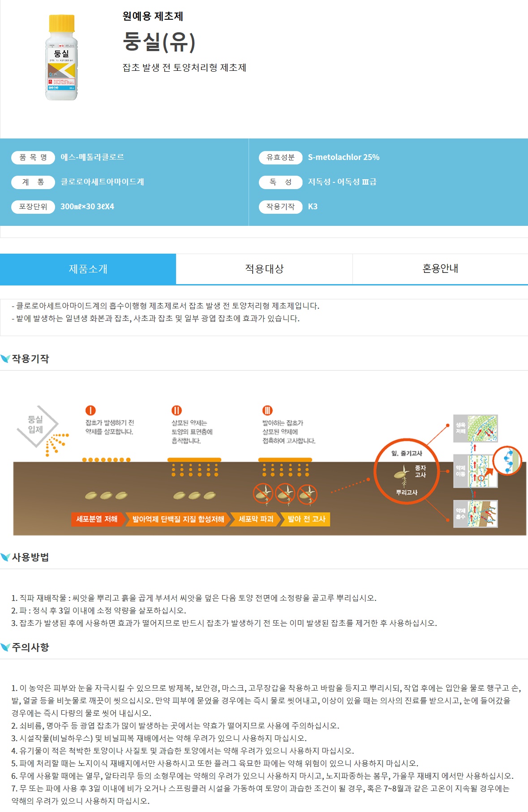Click the 둥실 product bottle image

click(x=61, y=57)
